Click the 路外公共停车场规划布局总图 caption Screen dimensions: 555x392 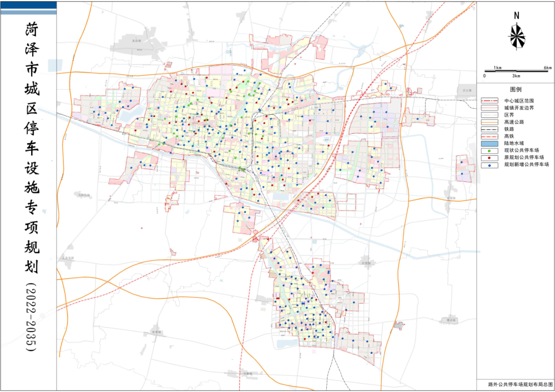521,384
